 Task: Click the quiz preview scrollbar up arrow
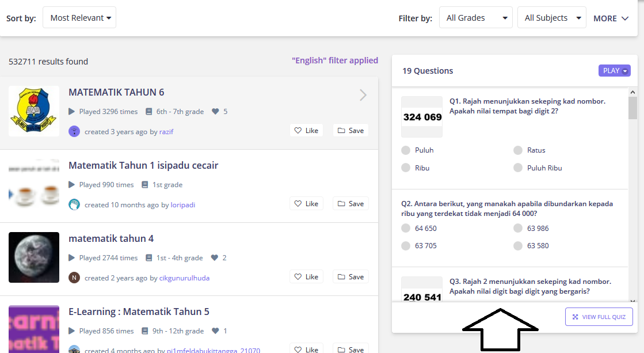click(x=632, y=93)
